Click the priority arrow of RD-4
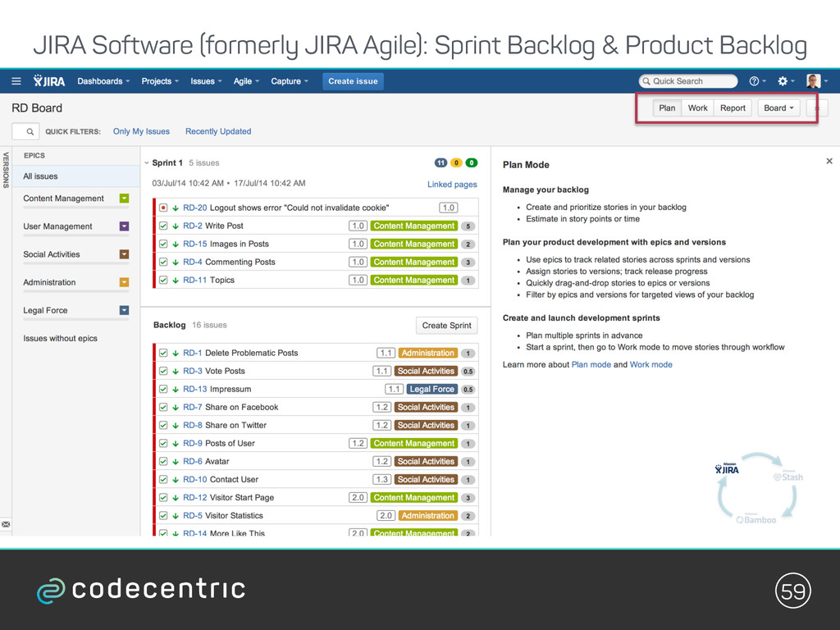The height and width of the screenshot is (630, 840). [x=176, y=262]
